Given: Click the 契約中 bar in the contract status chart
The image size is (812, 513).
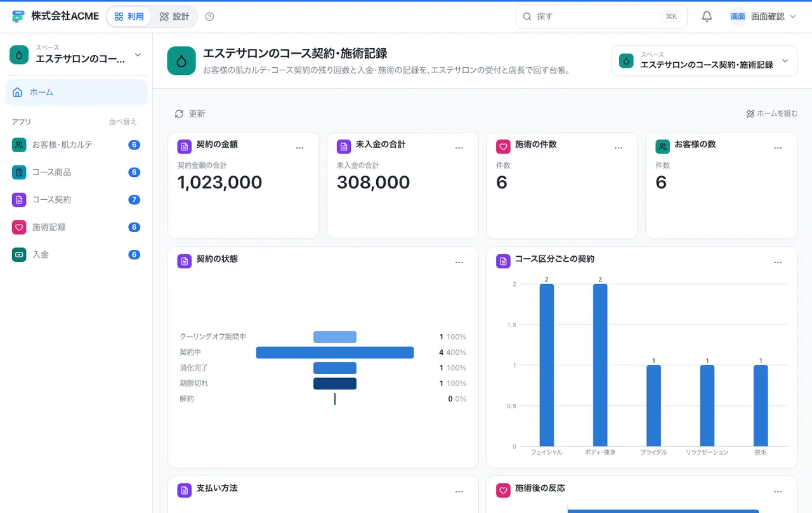Looking at the screenshot, I should 335,353.
